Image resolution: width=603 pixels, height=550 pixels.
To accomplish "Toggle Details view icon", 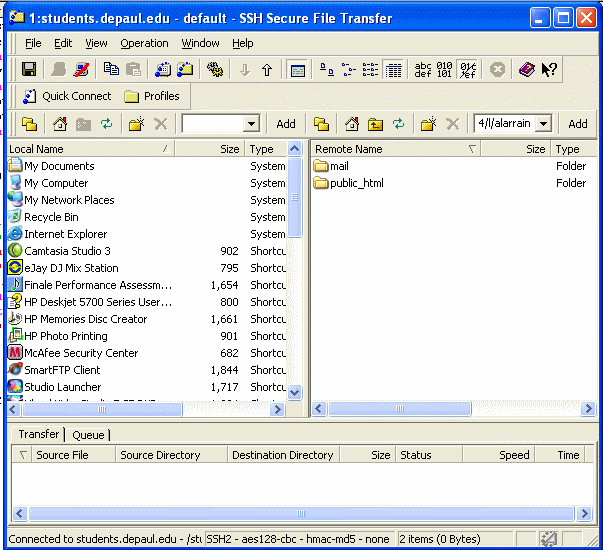I will (393, 70).
